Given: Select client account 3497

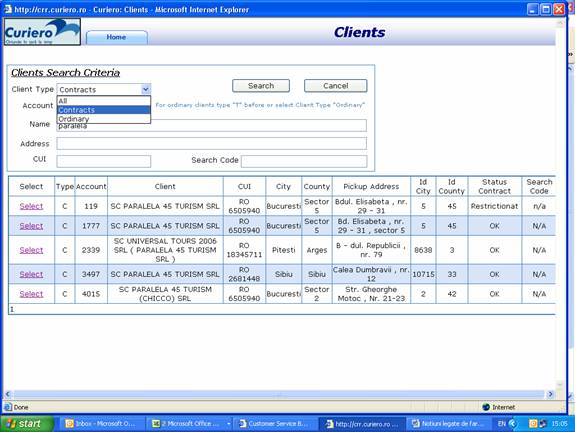Looking at the screenshot, I should 31,274.
